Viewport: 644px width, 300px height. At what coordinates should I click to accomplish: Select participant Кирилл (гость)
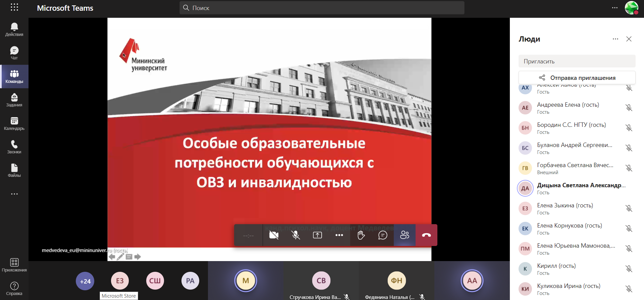tap(577, 269)
